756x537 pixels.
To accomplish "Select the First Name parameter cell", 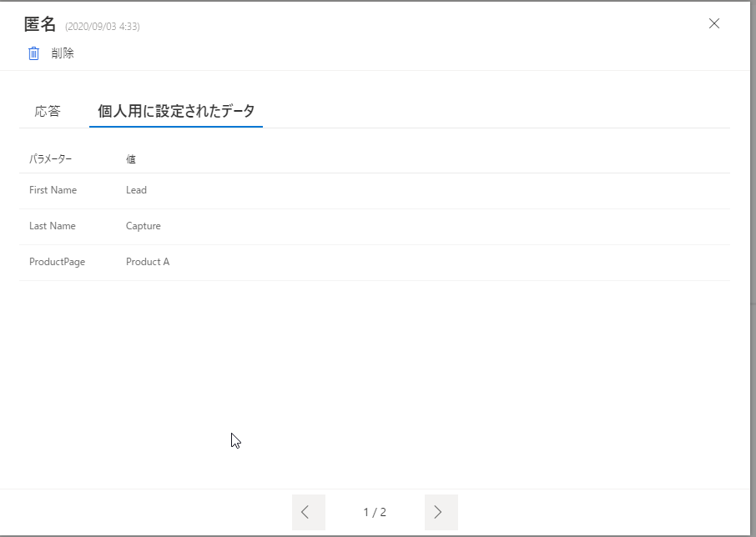I will [53, 190].
